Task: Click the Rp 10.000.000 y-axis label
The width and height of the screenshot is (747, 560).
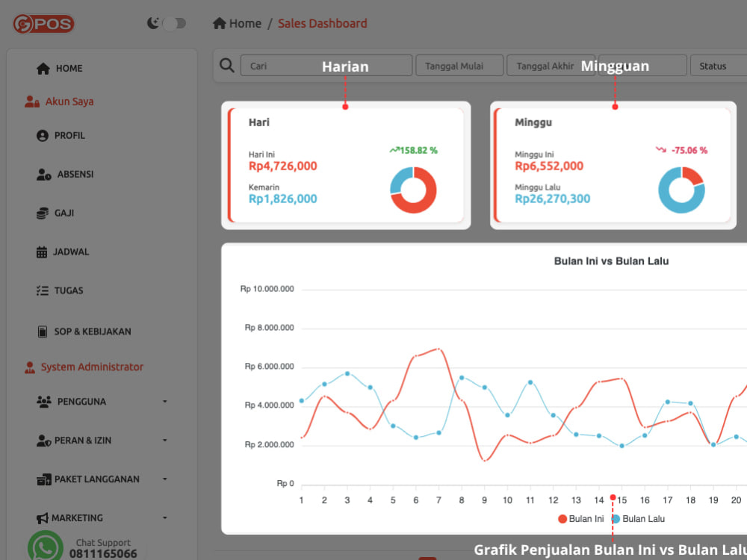Action: pyautogui.click(x=267, y=289)
